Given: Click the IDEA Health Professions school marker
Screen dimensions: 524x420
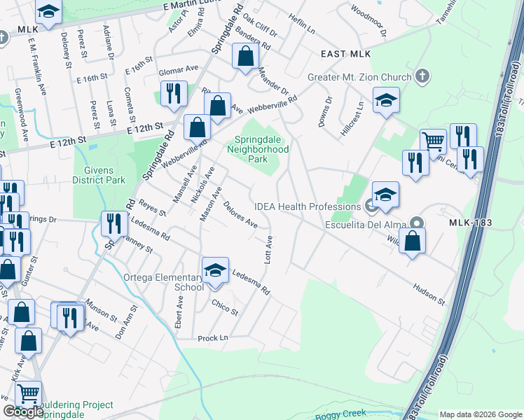Looking at the screenshot, I should pos(385,195).
